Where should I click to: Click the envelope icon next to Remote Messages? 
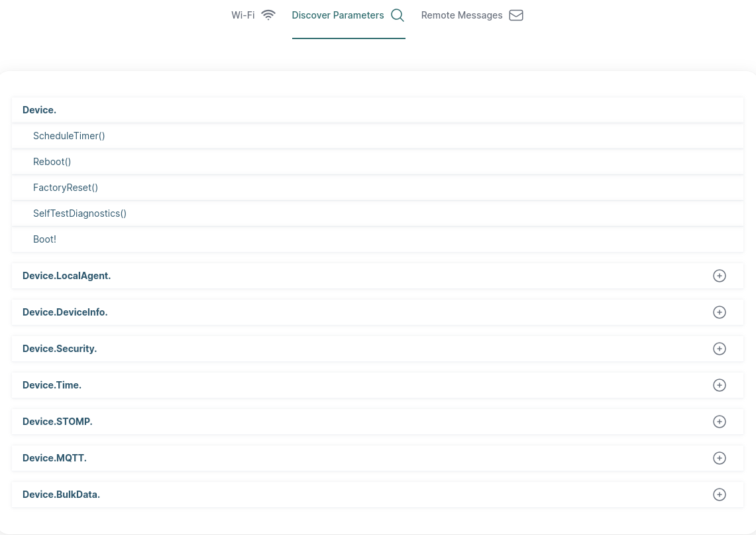coord(515,15)
